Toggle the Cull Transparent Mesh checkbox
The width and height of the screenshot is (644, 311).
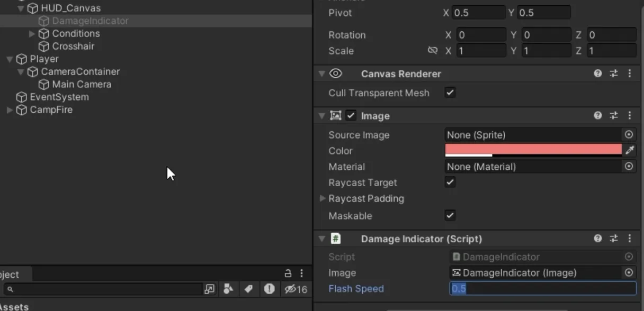(450, 93)
